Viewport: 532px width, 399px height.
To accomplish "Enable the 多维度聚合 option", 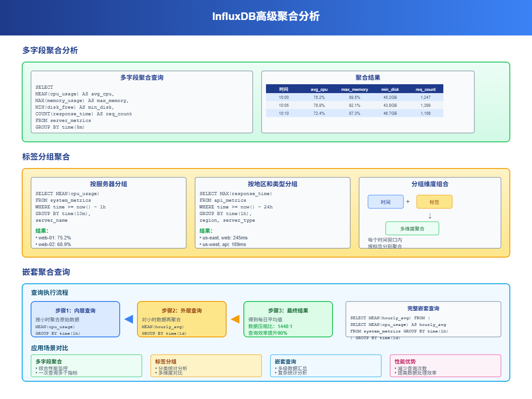I will coord(412,228).
